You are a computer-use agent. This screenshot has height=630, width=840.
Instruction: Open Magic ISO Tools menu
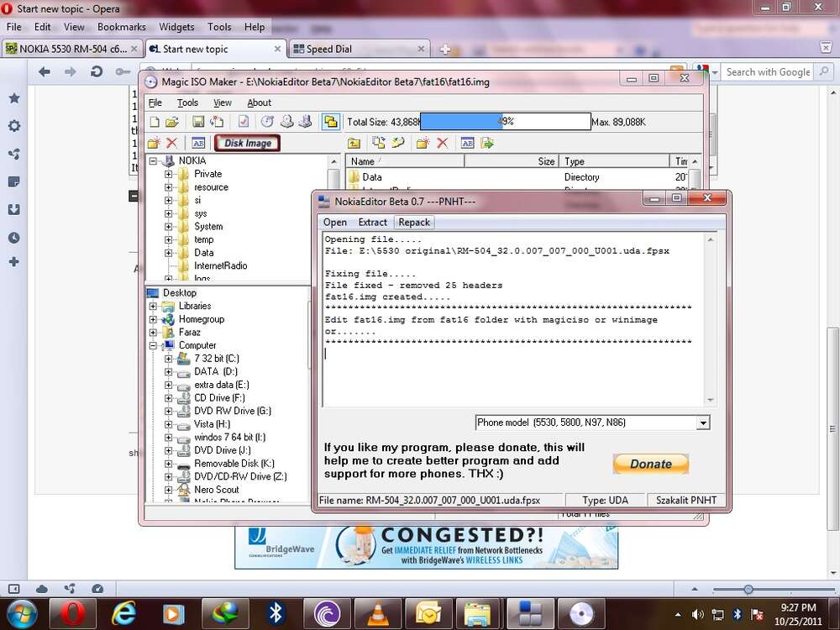pos(187,102)
